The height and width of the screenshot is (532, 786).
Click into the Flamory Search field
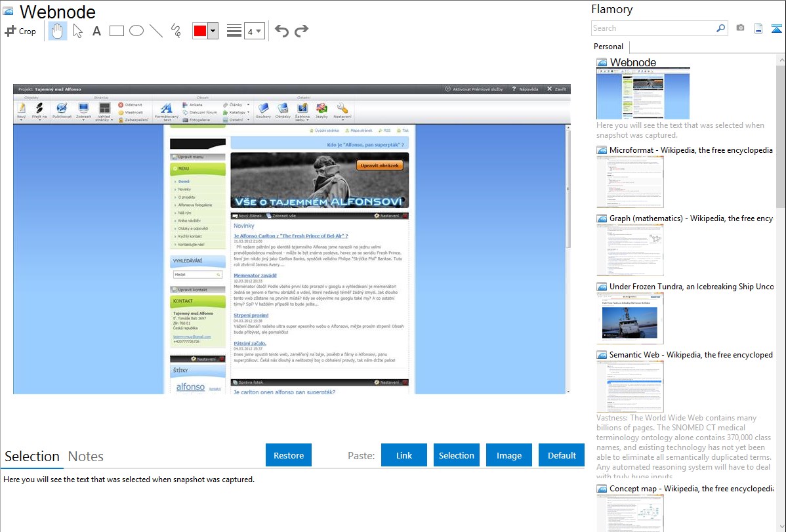pos(653,28)
